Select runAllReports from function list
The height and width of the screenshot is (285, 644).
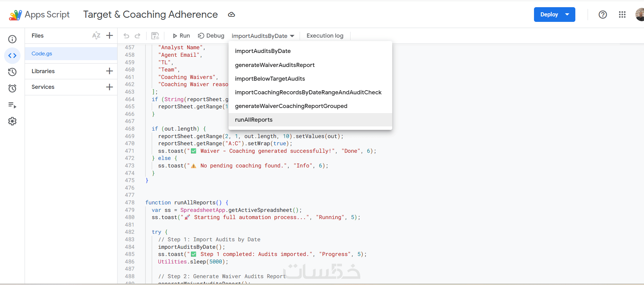(254, 120)
